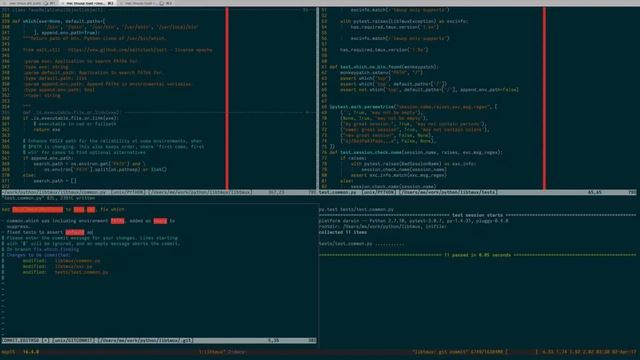
Task: Click the '# On branch fix_which_finding' line
Action: [40, 249]
